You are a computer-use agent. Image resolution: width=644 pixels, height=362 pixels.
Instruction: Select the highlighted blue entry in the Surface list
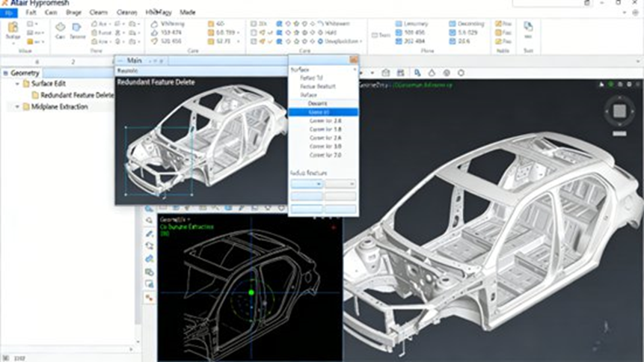pos(323,112)
